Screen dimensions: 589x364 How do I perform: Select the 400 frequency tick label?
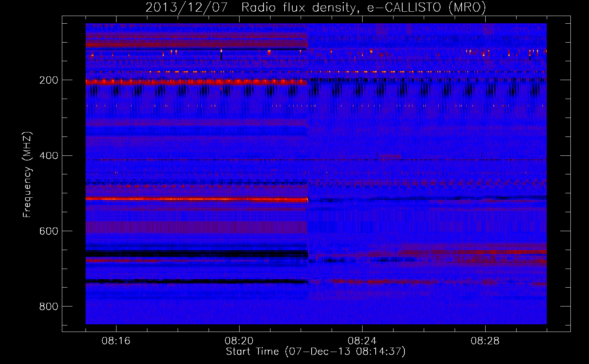[49, 156]
